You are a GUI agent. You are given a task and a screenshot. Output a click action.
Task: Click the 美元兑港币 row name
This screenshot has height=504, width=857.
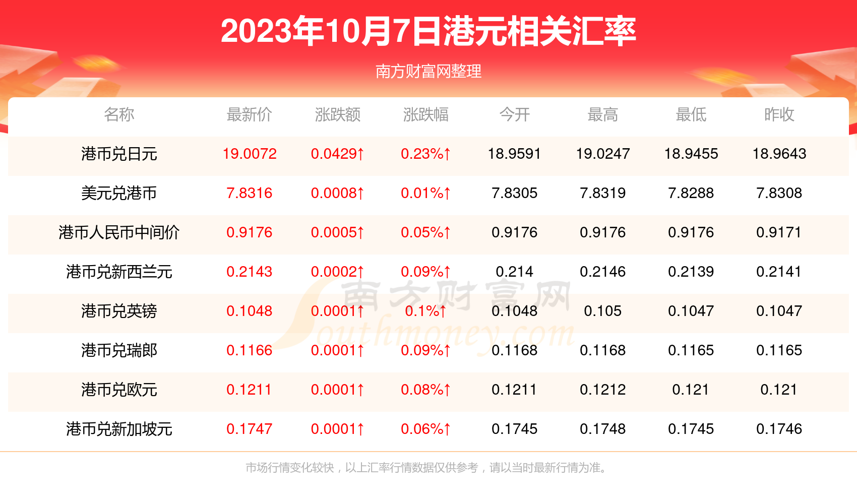point(119,193)
